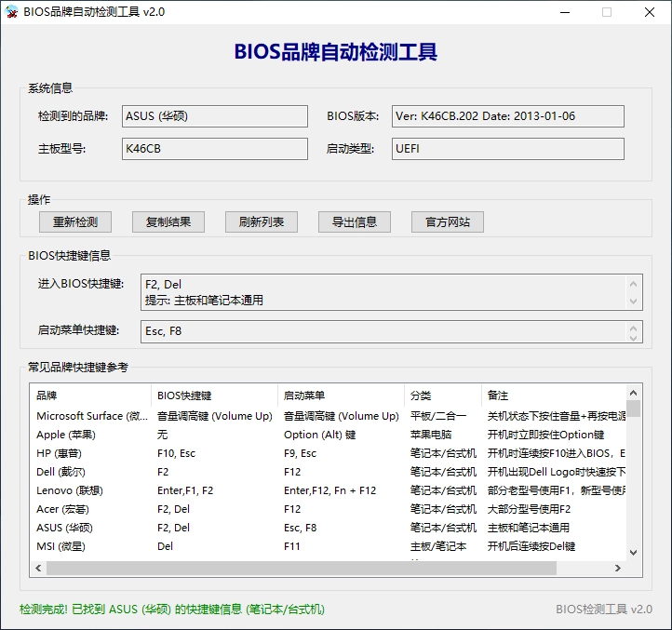Select the ASUS (华硕) list row
The image size is (672, 630).
point(328,528)
